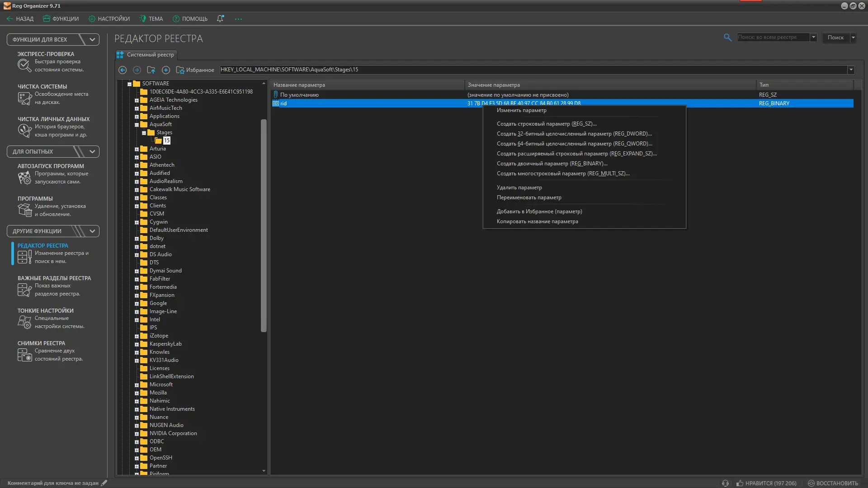Image resolution: width=868 pixels, height=488 pixels.
Task: Choose Удалить параметр from context menu
Action: point(519,188)
